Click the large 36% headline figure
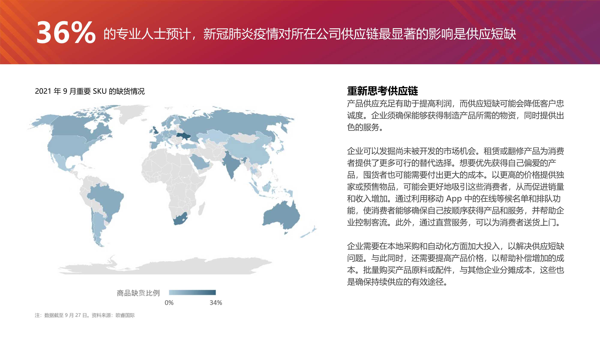This screenshot has width=600, height=364. [66, 33]
